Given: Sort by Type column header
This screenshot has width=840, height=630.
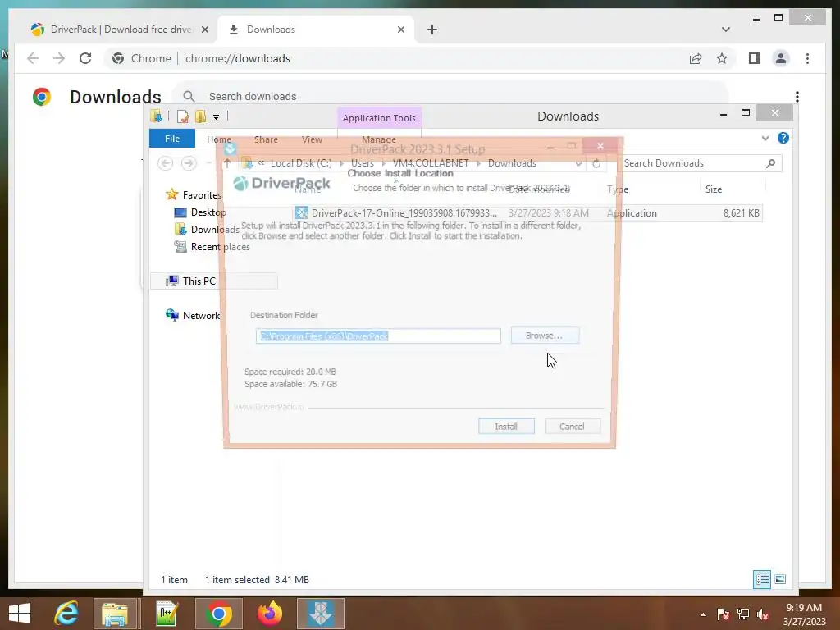Looking at the screenshot, I should [x=618, y=189].
